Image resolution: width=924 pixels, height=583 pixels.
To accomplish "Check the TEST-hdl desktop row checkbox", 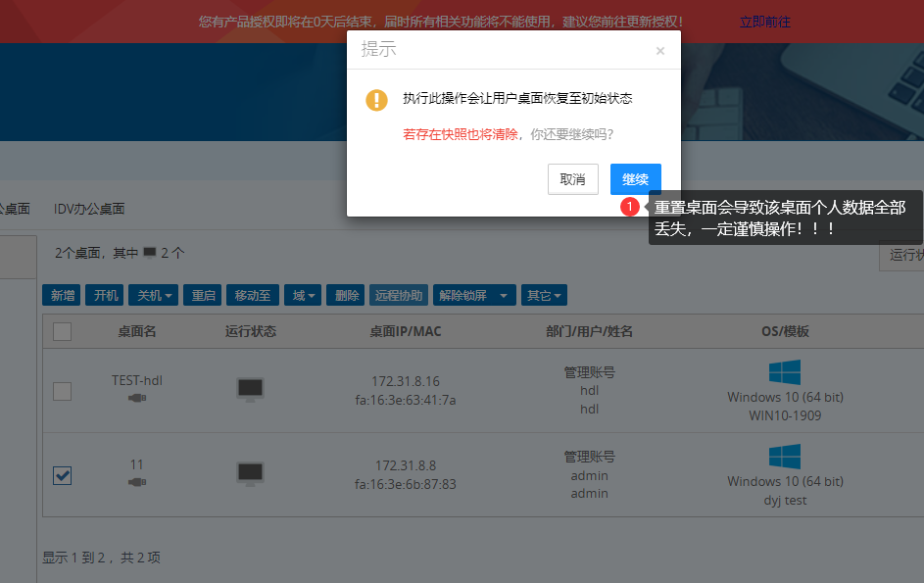I will point(62,391).
